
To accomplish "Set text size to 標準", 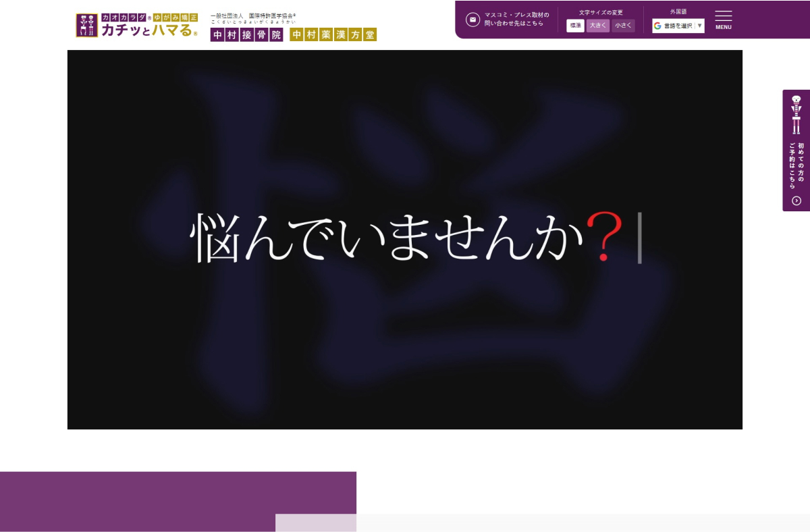I will click(x=575, y=26).
